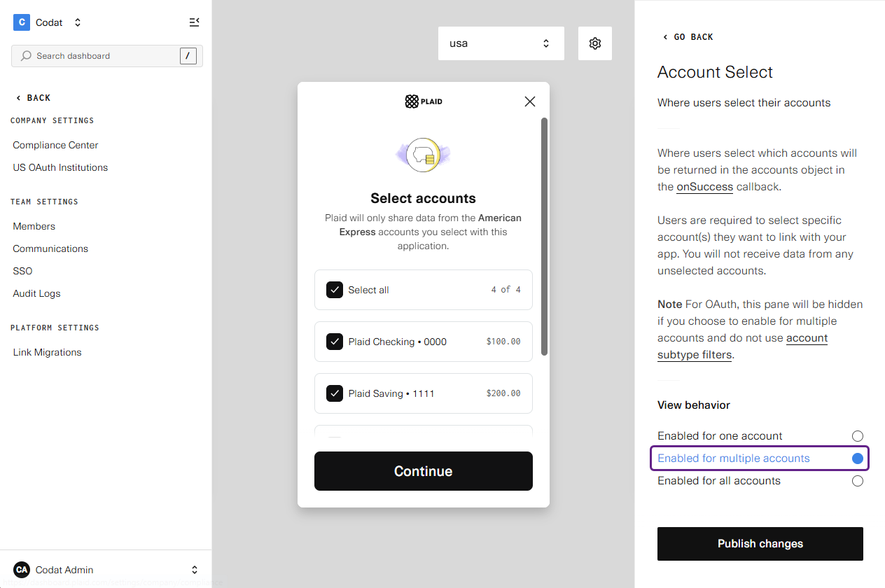Image resolution: width=885 pixels, height=588 pixels.
Task: Uncheck the Plaid Checking account
Action: pos(335,342)
